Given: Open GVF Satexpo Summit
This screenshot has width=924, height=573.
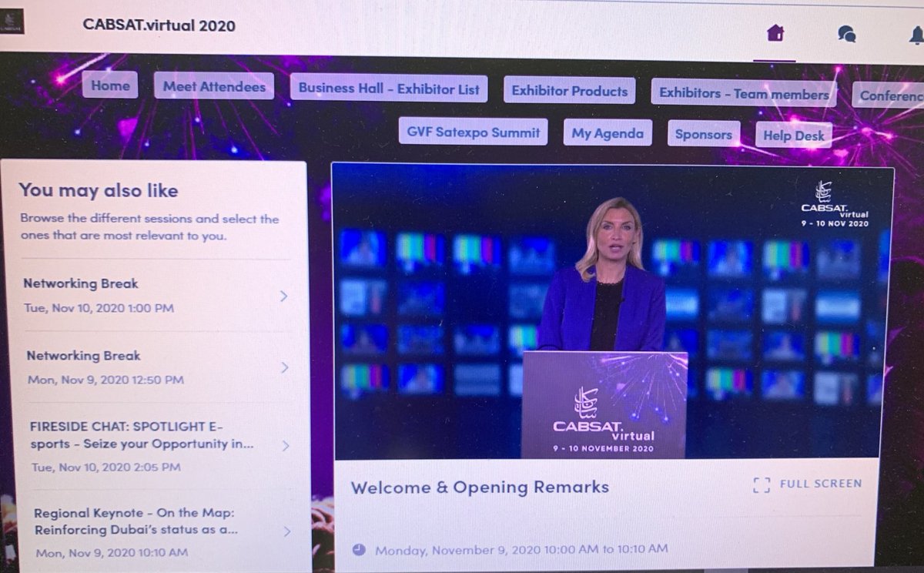Looking at the screenshot, I should click(x=474, y=132).
